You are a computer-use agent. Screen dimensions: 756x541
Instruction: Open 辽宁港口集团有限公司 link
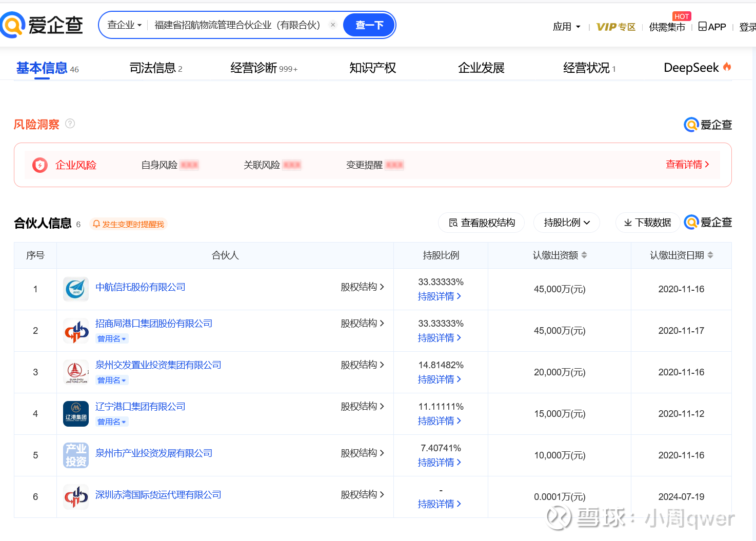point(141,407)
